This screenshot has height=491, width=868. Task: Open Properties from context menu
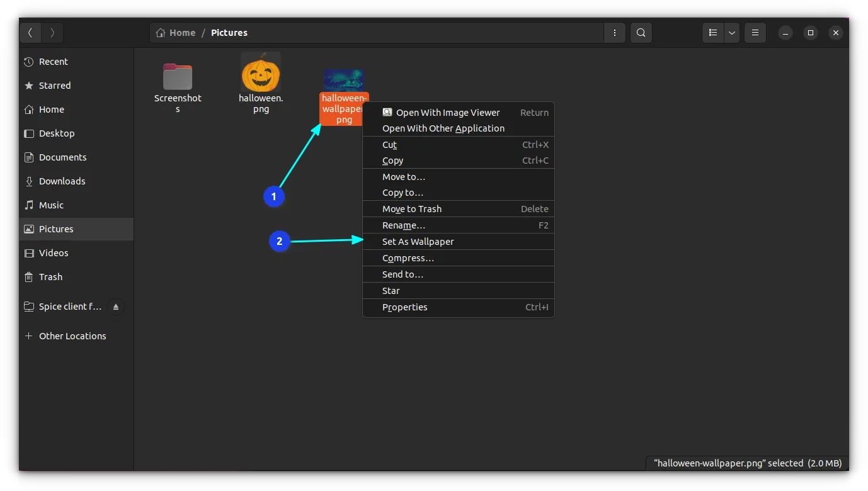[404, 307]
